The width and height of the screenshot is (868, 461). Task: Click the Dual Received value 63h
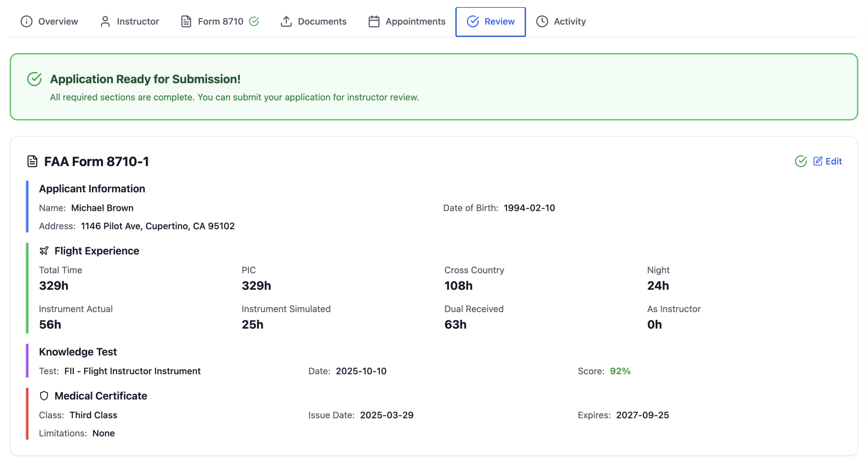click(455, 325)
